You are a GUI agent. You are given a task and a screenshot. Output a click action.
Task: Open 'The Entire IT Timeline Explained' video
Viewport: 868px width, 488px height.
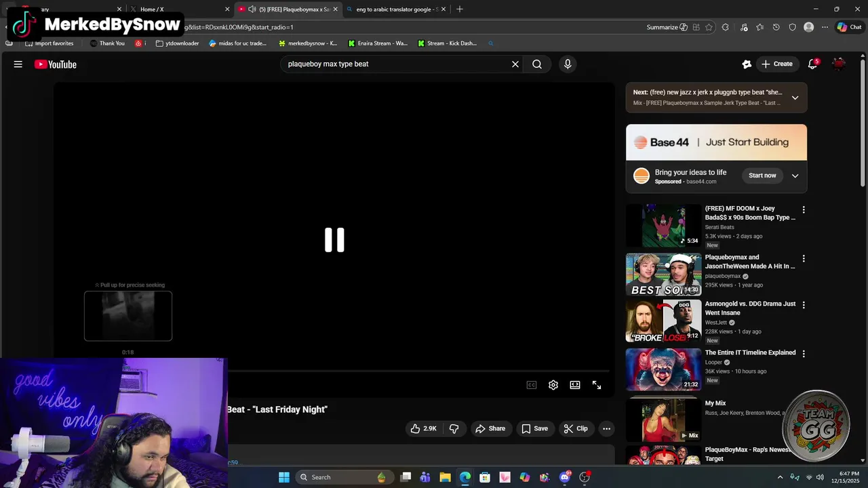click(x=750, y=352)
